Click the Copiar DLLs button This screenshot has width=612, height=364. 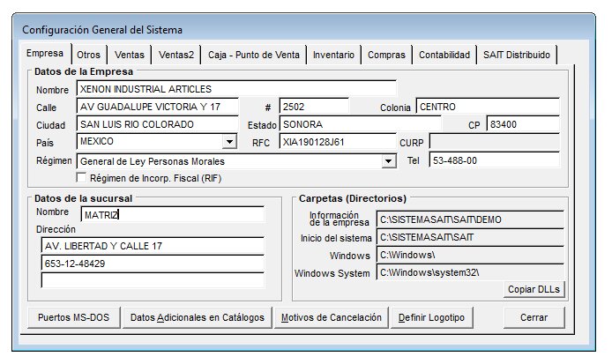tap(534, 289)
